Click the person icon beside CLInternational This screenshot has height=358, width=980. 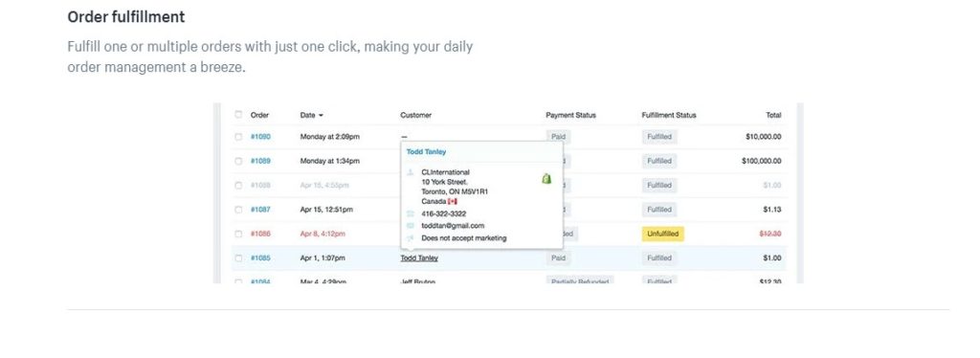(x=410, y=171)
